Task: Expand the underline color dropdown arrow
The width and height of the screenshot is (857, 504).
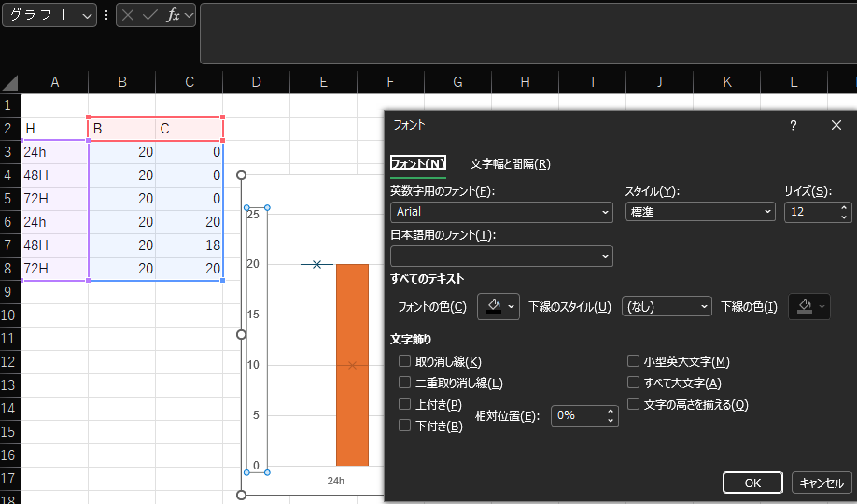Action: [822, 307]
